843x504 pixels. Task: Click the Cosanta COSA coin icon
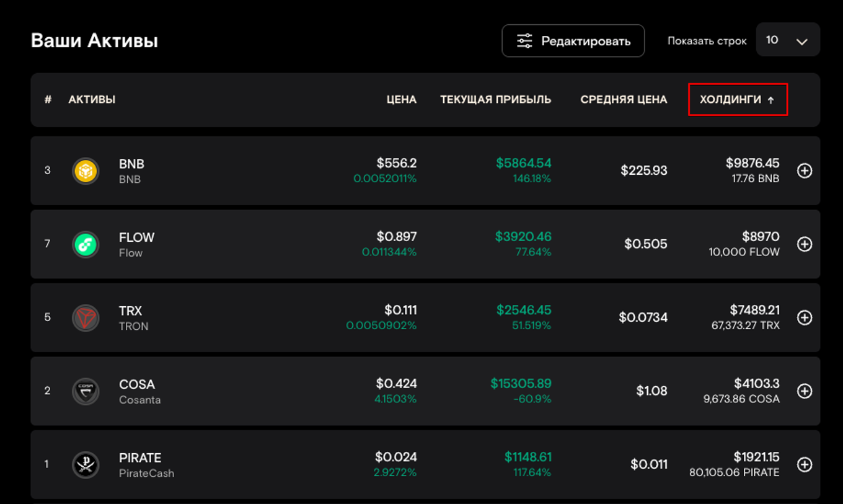[x=86, y=391]
